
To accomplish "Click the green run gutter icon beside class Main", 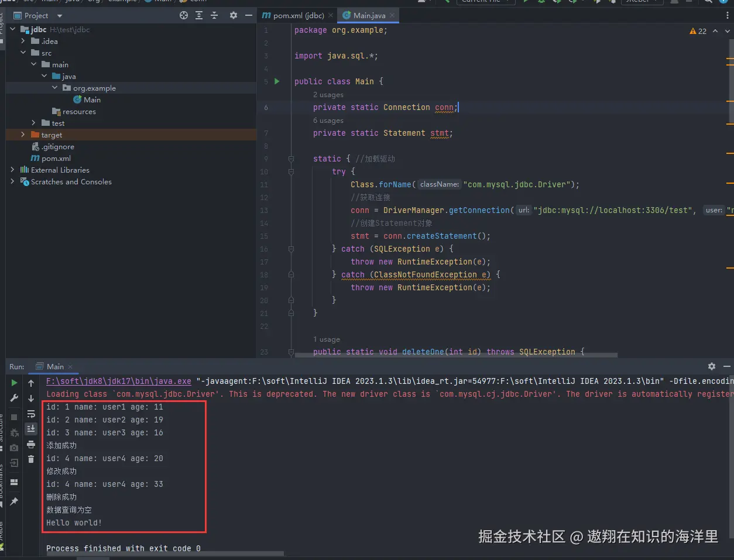I will tap(277, 81).
